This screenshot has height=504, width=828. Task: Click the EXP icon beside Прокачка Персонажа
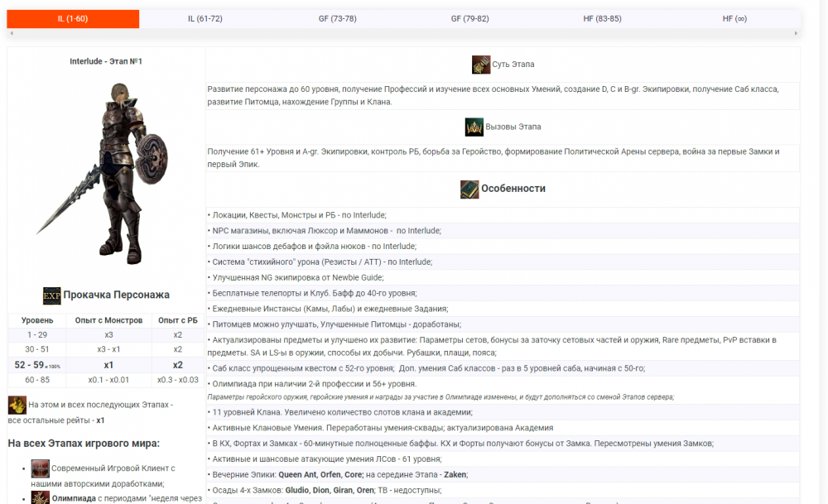pos(52,295)
